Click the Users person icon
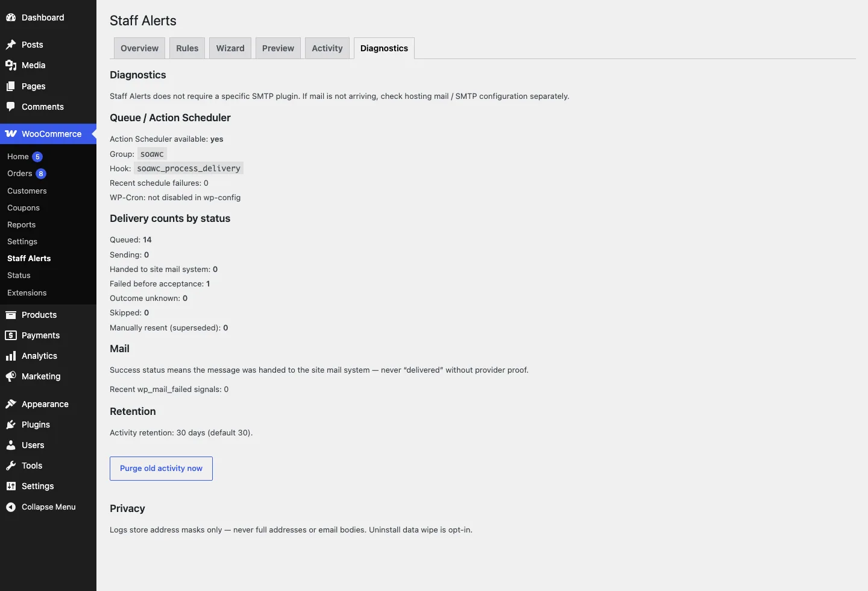 point(11,445)
